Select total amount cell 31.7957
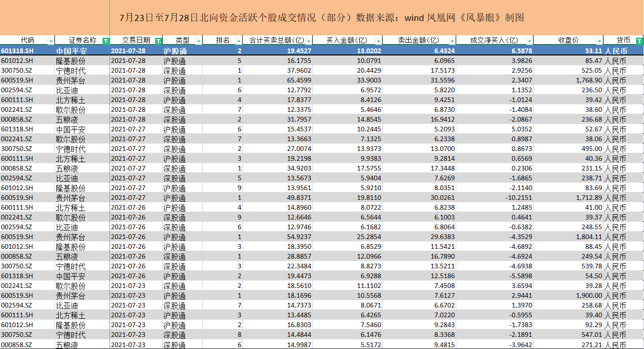Image resolution: width=644 pixels, height=349 pixels. coord(278,119)
